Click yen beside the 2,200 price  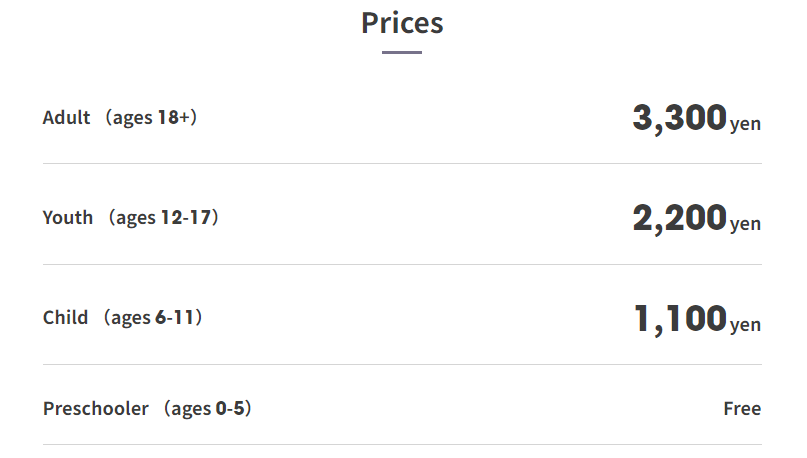point(745,224)
